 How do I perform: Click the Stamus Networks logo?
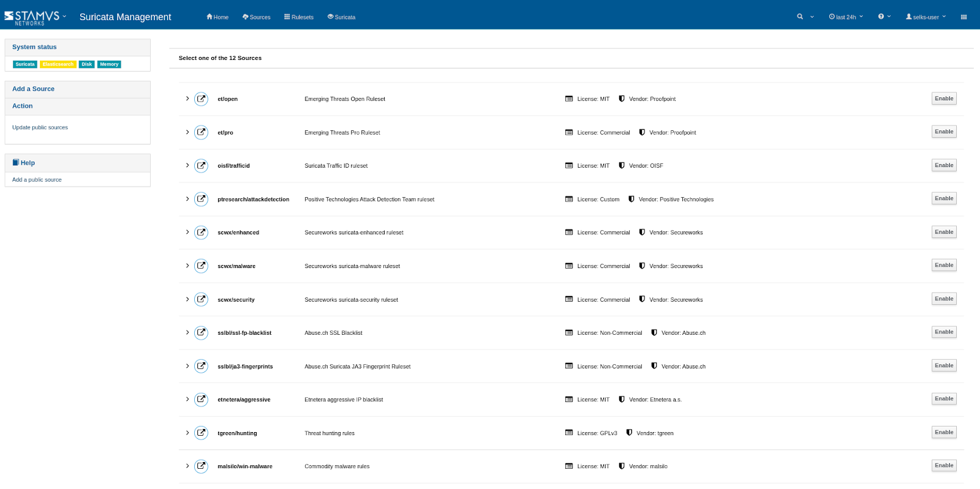point(32,17)
